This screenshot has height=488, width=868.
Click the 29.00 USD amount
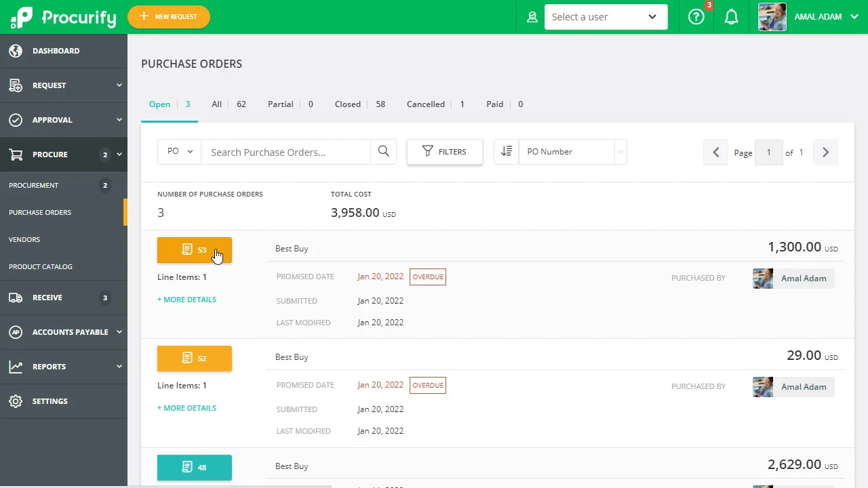pos(812,356)
